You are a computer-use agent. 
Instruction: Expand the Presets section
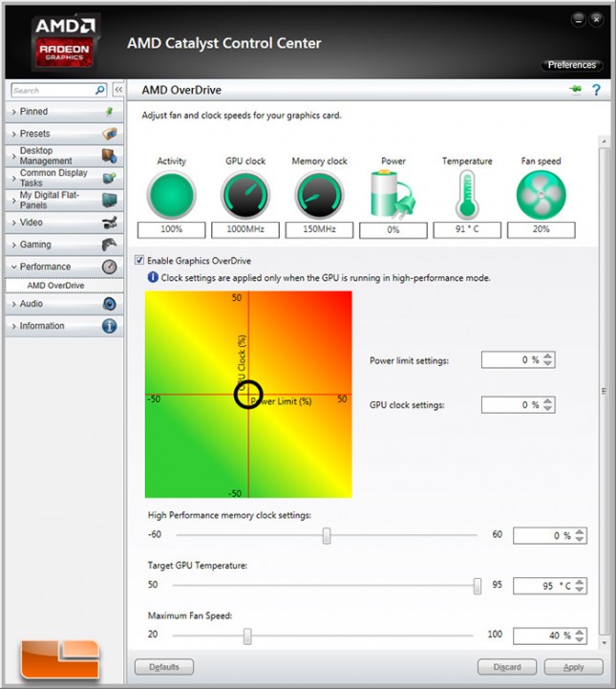tap(64, 134)
